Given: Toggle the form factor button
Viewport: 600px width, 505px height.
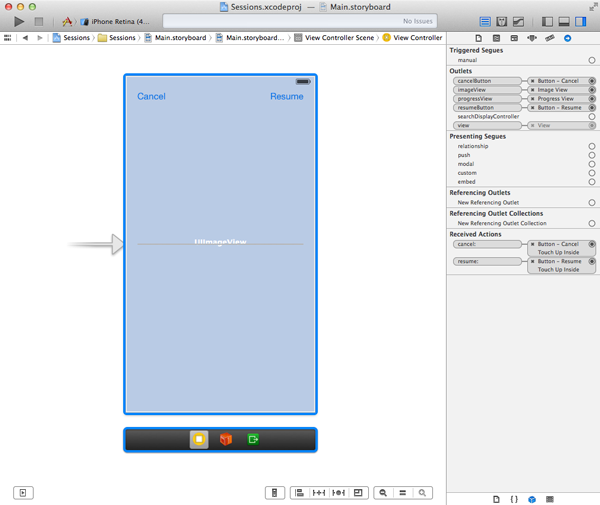Looking at the screenshot, I should [x=275, y=493].
